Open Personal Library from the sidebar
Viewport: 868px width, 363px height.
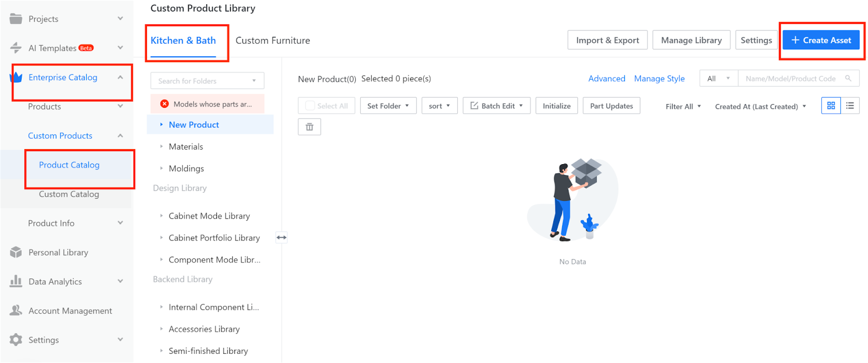click(58, 252)
